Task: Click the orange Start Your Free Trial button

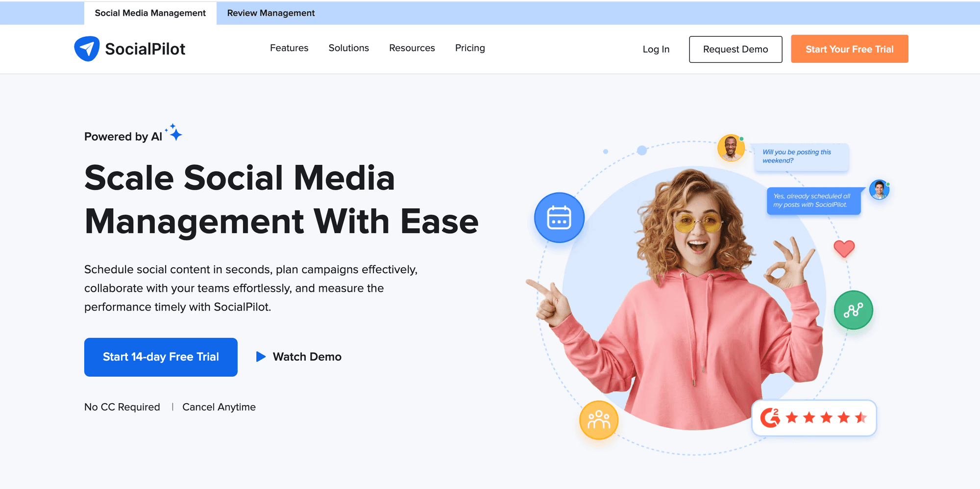Action: 850,49
